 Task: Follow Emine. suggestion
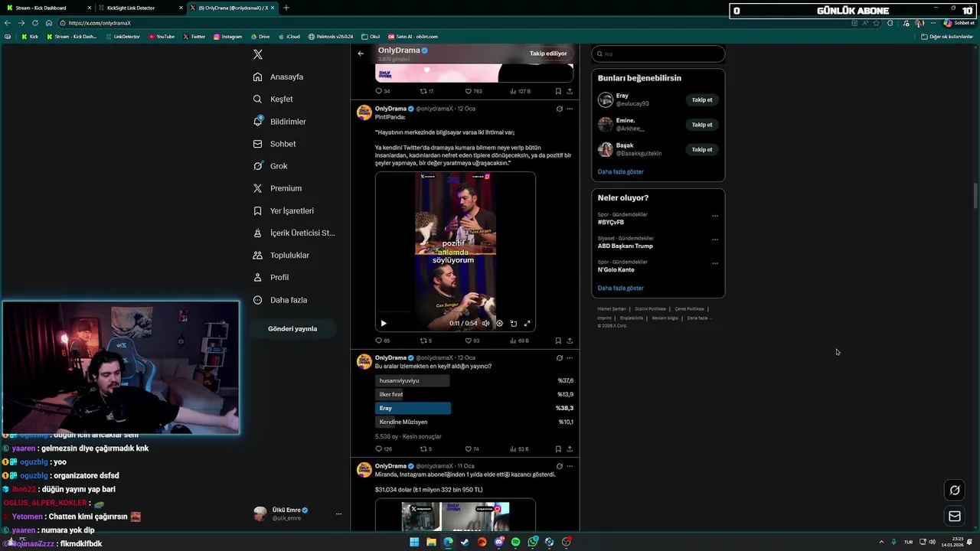(702, 125)
